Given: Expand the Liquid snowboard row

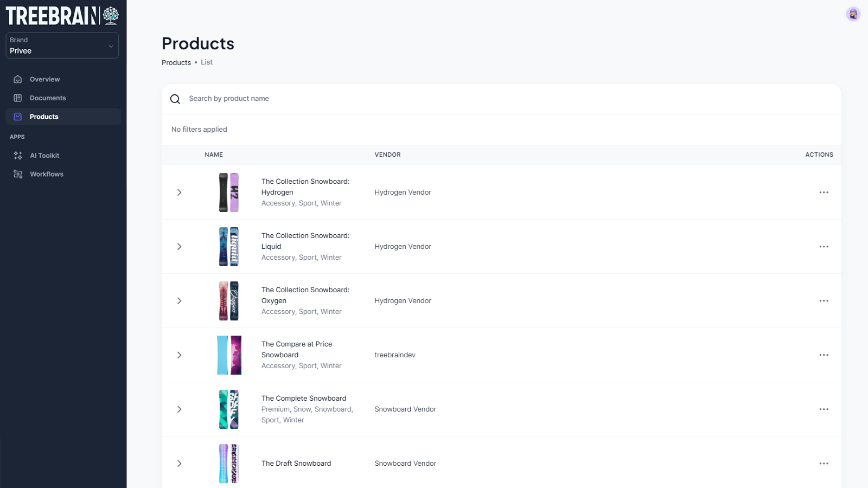Looking at the screenshot, I should 179,247.
